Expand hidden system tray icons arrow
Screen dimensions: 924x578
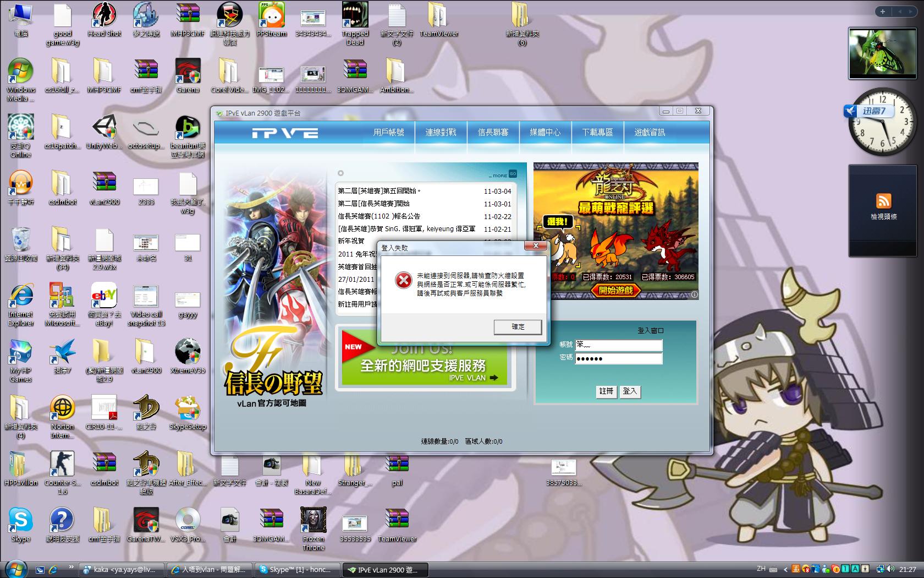click(785, 570)
